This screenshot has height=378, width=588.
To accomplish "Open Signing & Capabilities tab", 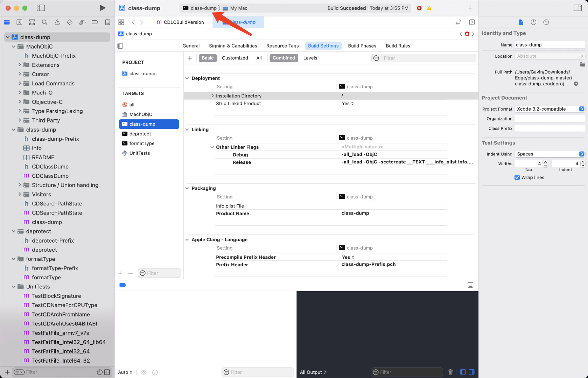I will tap(233, 46).
